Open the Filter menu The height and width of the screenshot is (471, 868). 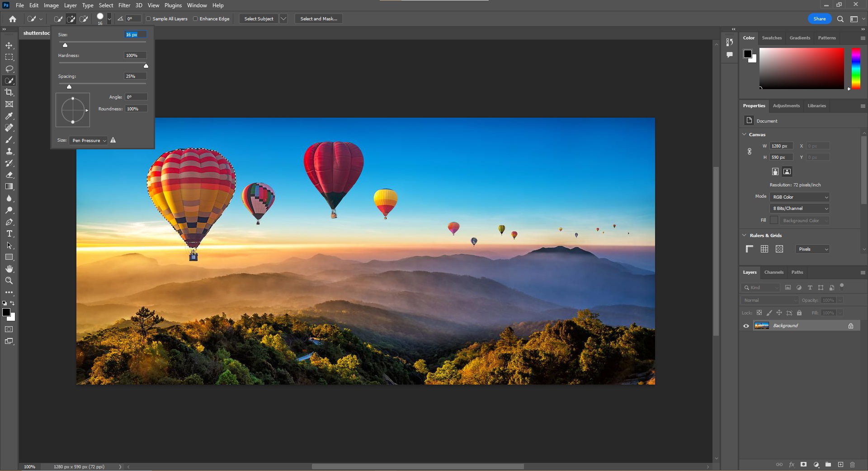[124, 5]
